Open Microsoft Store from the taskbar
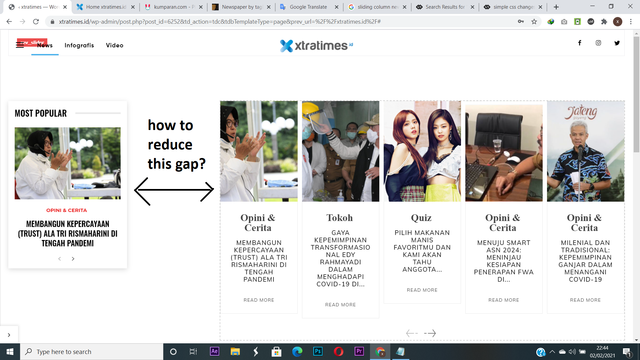640x360 pixels. (276, 351)
